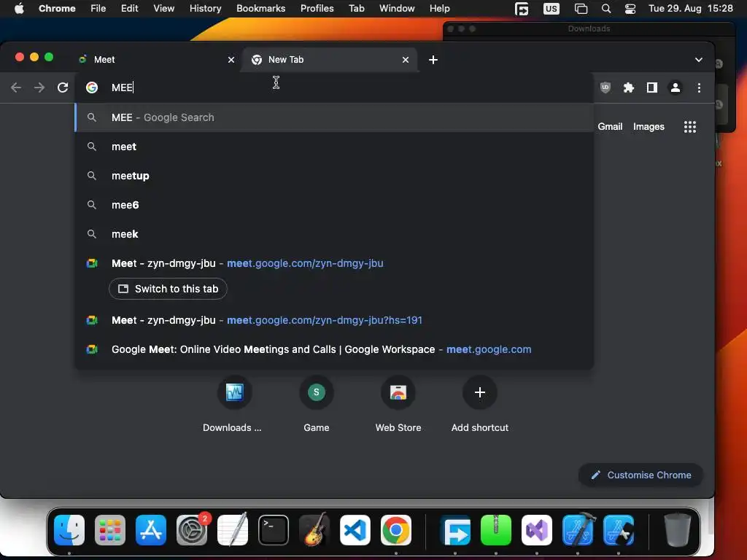Open the Trash in the Dock
The width and height of the screenshot is (747, 560).
(678, 530)
